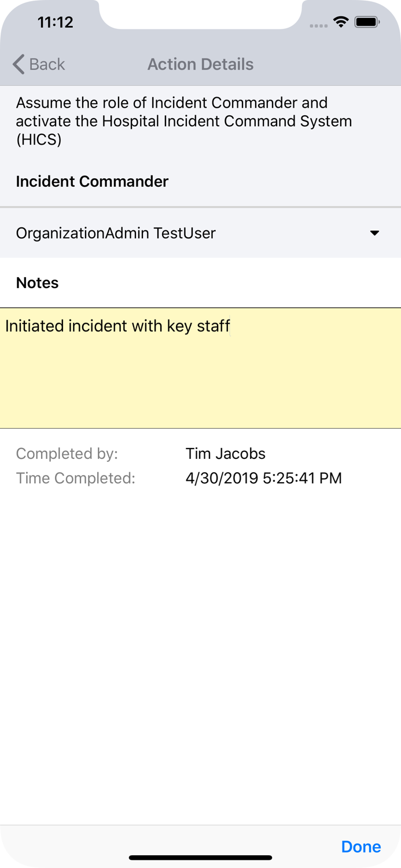Tap the 4/30/2019 5:25:41 PM timestamp
This screenshot has height=868, width=401.
pyautogui.click(x=263, y=479)
